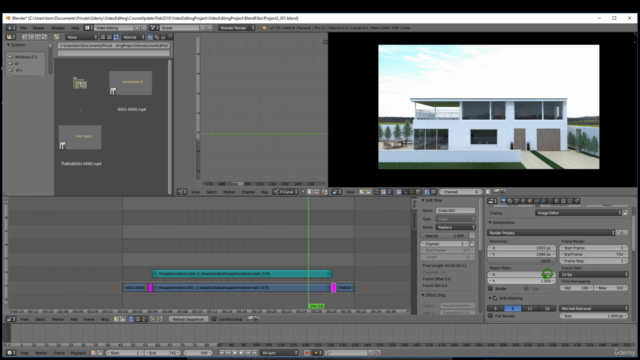Adjust the resolution percentage slider 100%

pos(521,261)
